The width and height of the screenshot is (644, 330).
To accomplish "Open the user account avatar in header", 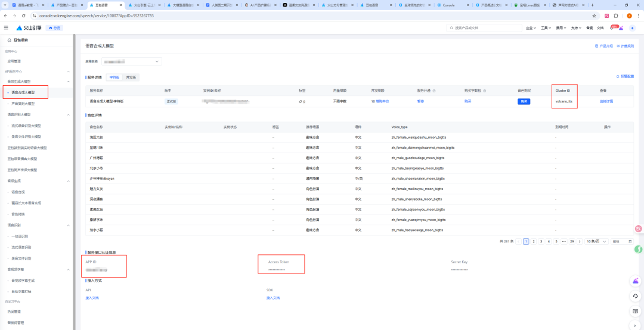I will 633,28.
